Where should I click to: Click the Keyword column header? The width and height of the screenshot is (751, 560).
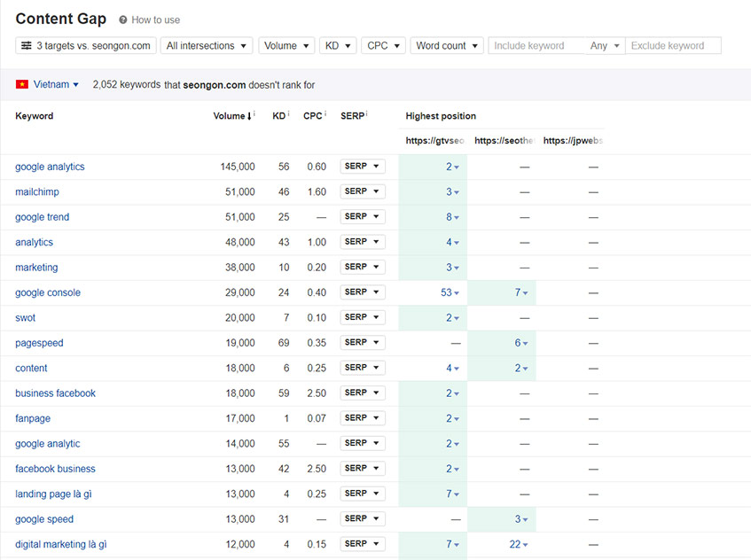[34, 116]
